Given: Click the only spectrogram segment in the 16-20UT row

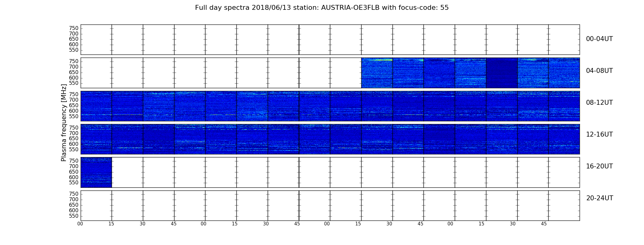Looking at the screenshot, I should point(96,172).
